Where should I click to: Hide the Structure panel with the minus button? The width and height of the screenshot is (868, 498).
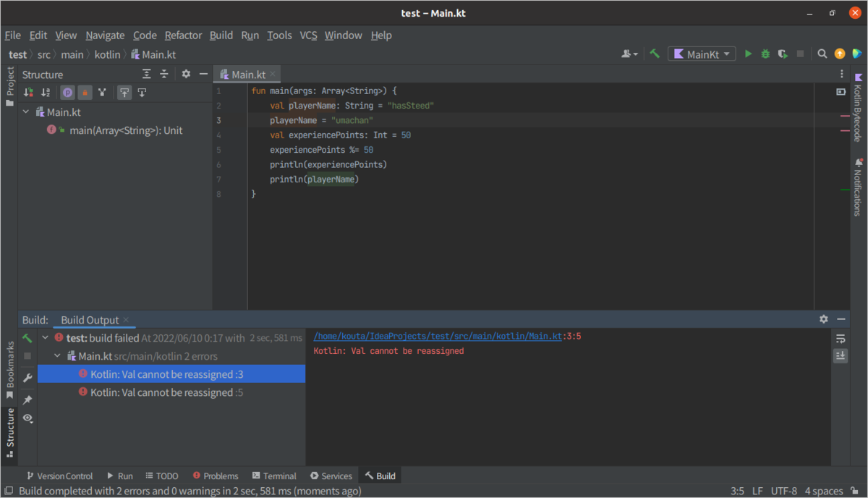pos(203,74)
